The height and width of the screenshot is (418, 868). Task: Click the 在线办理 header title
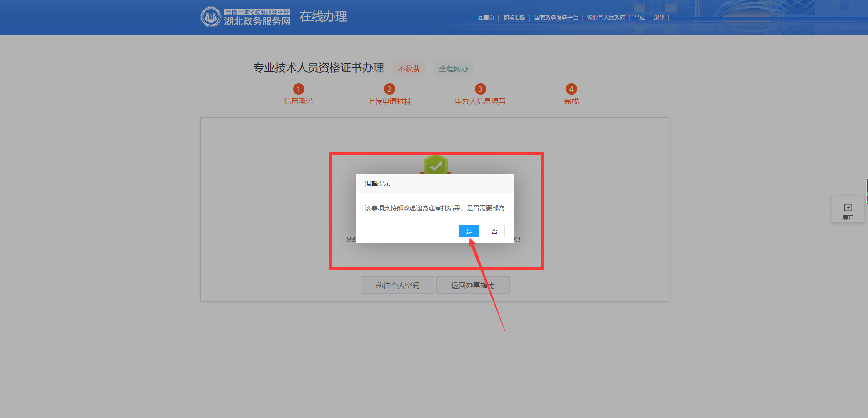click(x=324, y=17)
